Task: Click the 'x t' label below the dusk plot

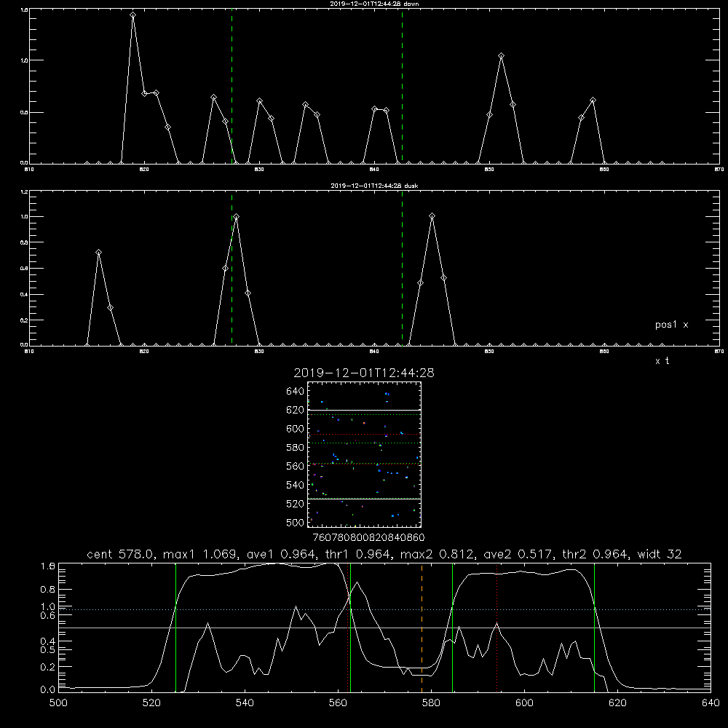Action: pos(662,361)
